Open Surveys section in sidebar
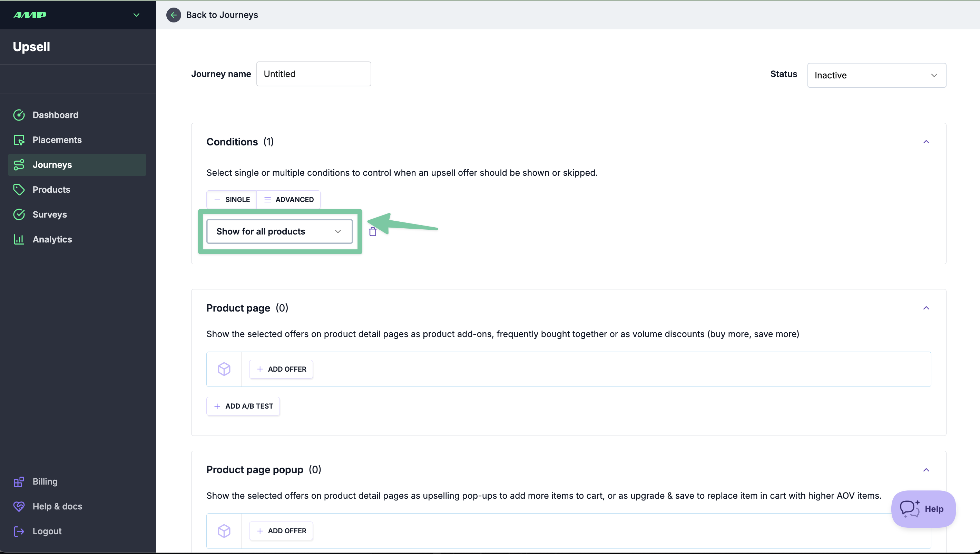 (x=49, y=214)
